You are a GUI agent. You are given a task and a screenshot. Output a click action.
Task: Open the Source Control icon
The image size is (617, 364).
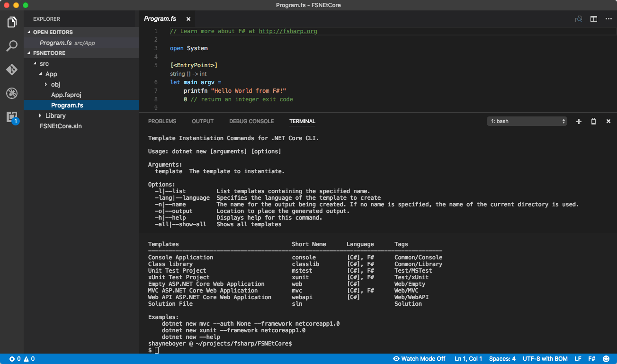coord(11,70)
